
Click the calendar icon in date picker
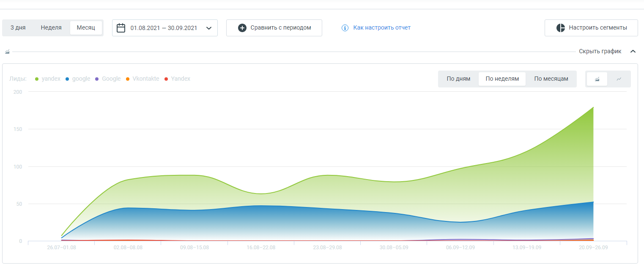pyautogui.click(x=121, y=28)
